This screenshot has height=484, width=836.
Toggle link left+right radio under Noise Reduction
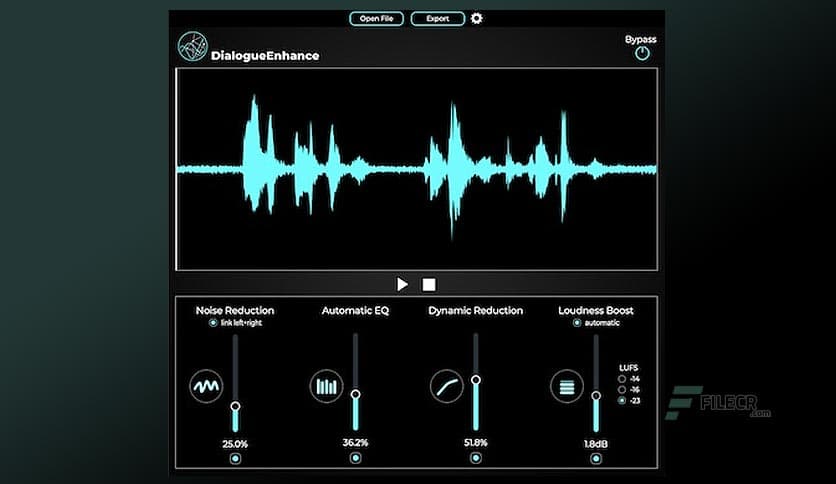(213, 323)
